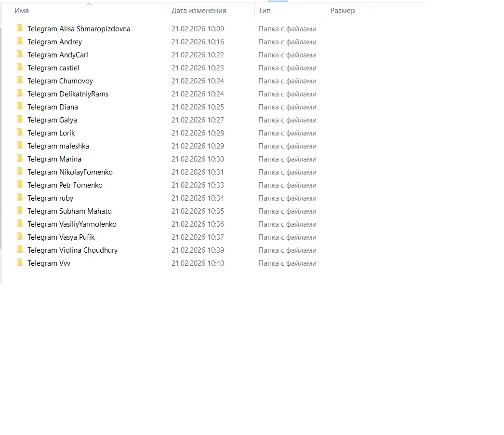504x435 pixels.
Task: Select the name Telegram DelikatniyRams
Action: (68, 94)
